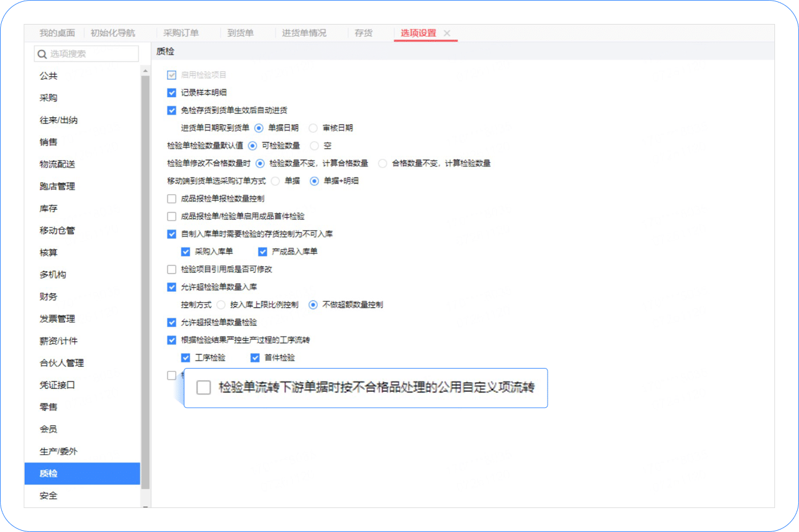The image size is (799, 532).
Task: Disable 允许超检验单数量入库
Action: (171, 286)
